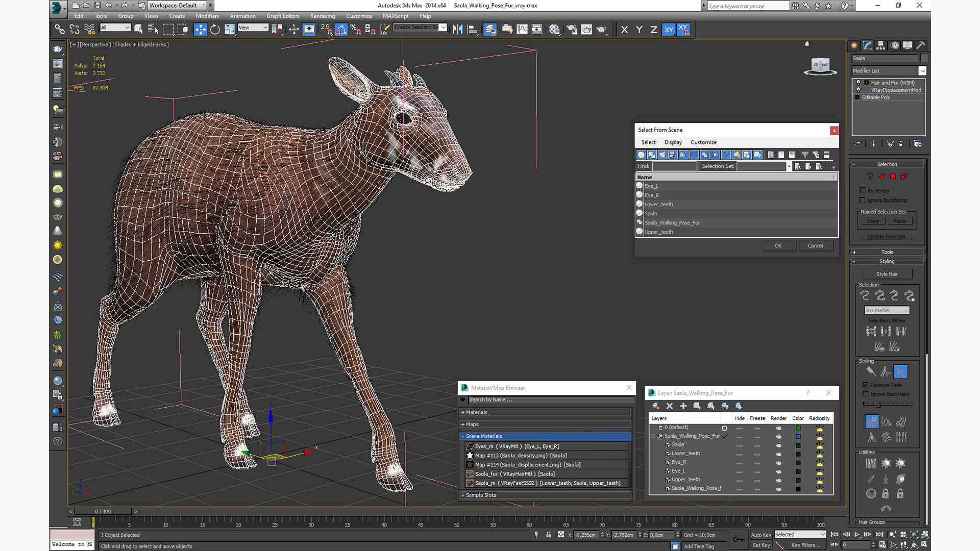Click OK in Select From Scene dialog

778,246
